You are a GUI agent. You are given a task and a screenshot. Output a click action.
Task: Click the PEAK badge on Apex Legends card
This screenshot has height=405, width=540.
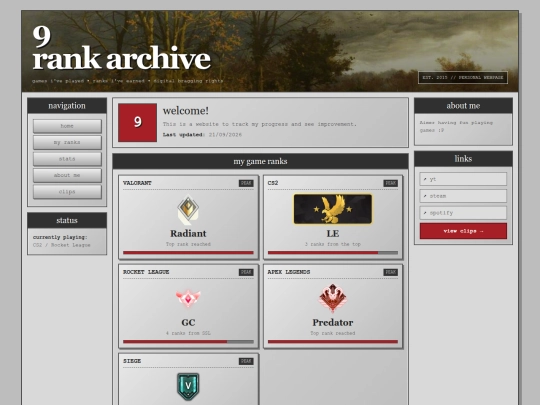click(x=391, y=272)
